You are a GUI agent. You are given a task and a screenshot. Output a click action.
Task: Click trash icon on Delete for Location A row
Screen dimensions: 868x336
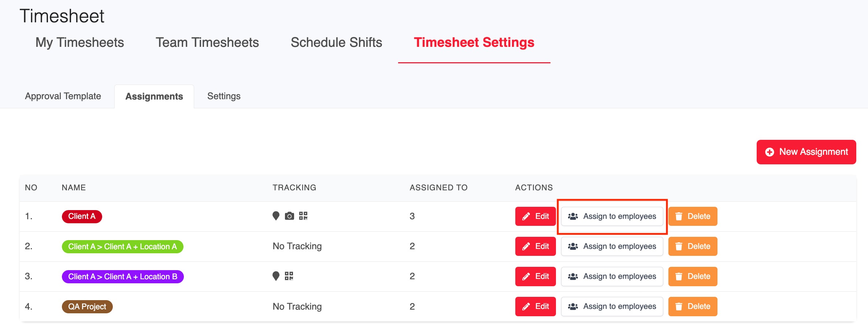[679, 246]
